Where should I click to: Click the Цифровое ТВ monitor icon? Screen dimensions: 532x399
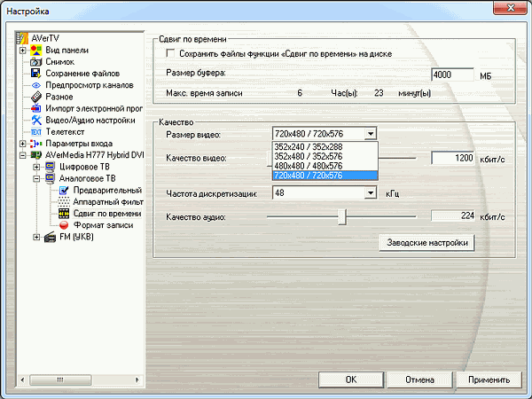[50, 167]
